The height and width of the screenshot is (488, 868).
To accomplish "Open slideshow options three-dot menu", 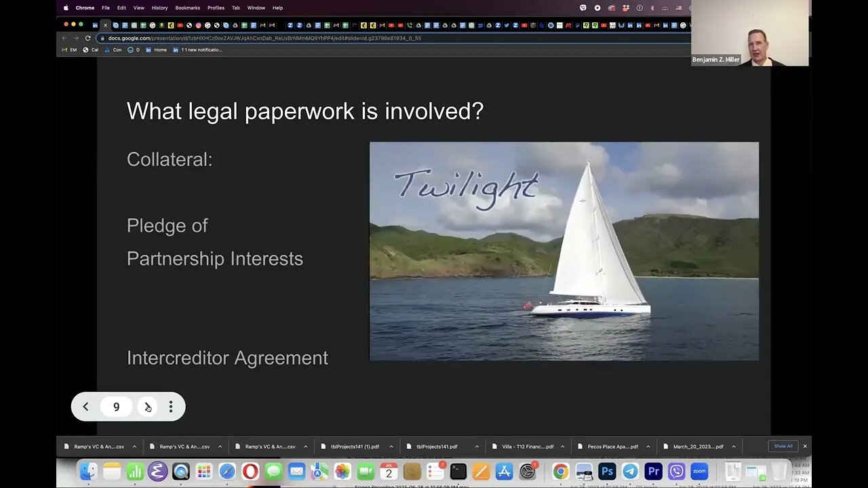I will (171, 407).
